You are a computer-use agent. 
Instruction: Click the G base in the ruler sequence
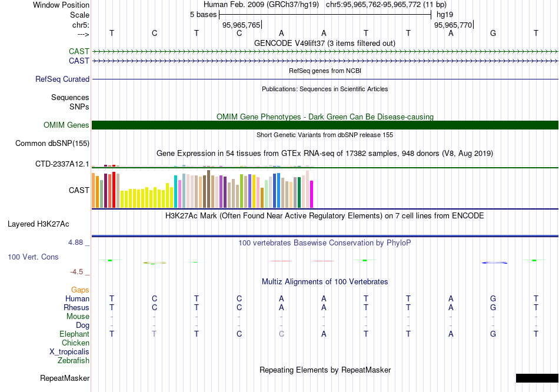click(x=493, y=33)
